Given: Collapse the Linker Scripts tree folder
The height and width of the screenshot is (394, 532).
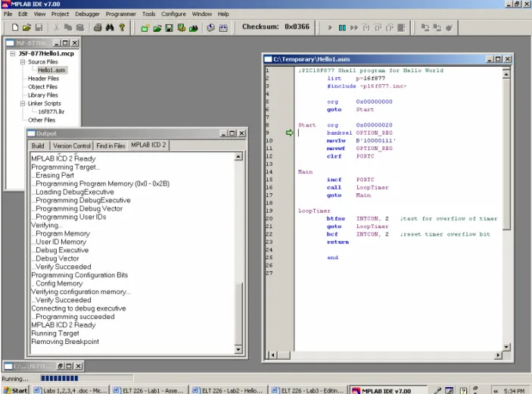Looking at the screenshot, I should [23, 104].
